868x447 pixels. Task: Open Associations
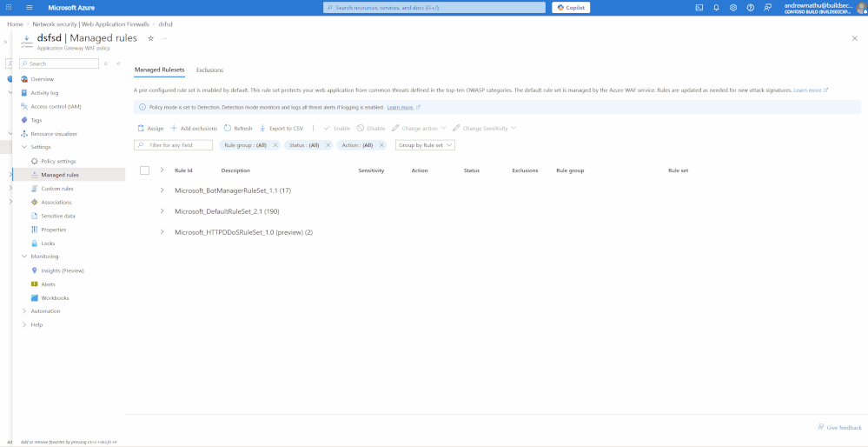tap(56, 202)
